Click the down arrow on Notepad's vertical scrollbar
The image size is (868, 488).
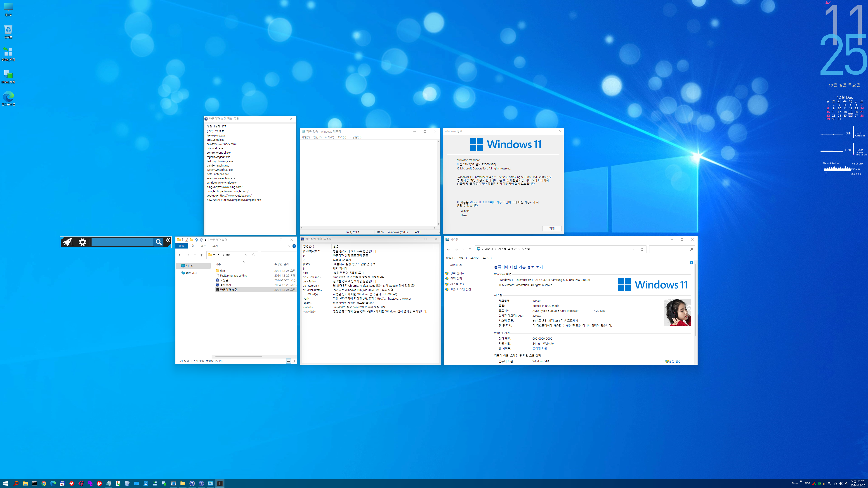click(x=438, y=224)
